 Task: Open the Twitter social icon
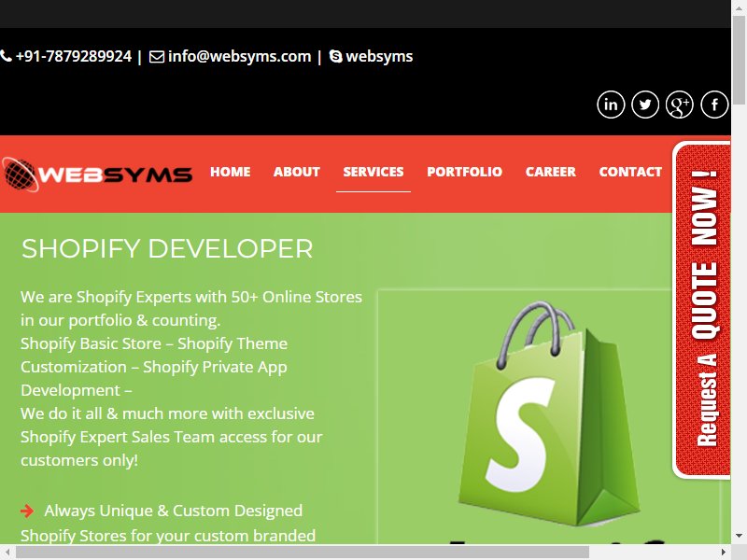645,105
